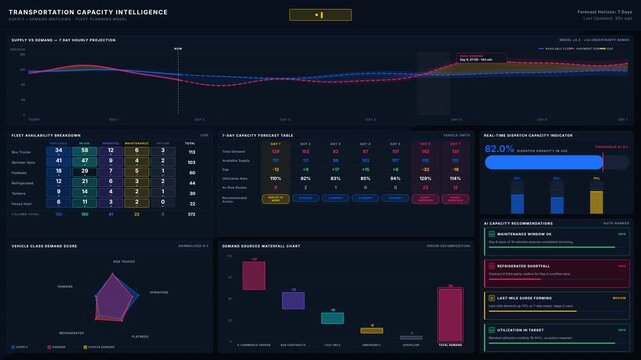Click the Maintenance column header
Image resolution: width=641 pixels, height=360 pixels.
click(x=137, y=143)
